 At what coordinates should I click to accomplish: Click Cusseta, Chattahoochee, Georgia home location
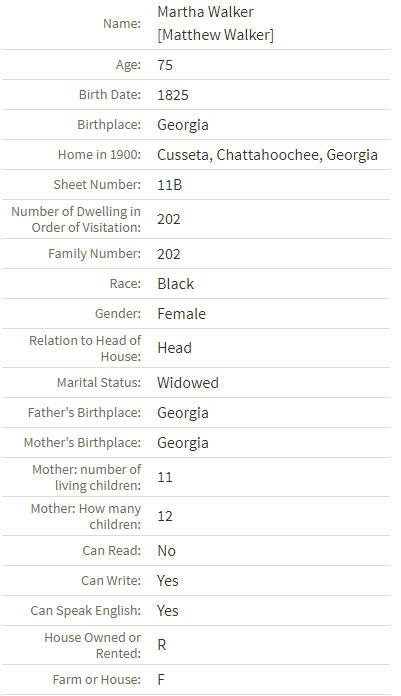click(267, 155)
